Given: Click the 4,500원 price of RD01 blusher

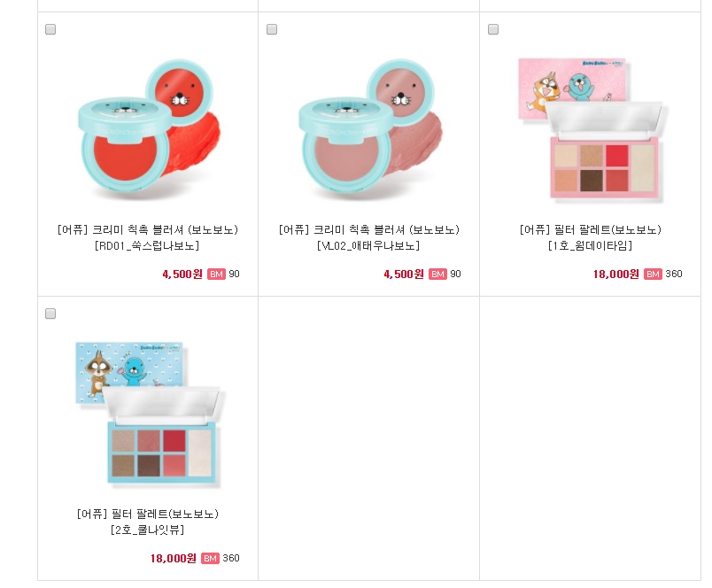Looking at the screenshot, I should tap(182, 275).
